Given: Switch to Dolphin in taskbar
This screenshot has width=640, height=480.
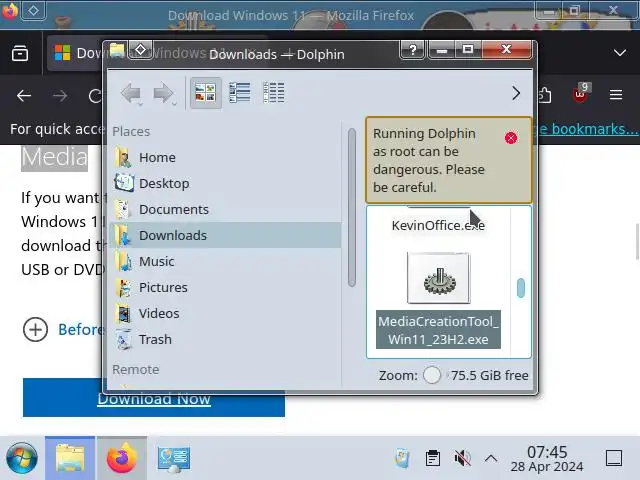Looking at the screenshot, I should [70, 458].
